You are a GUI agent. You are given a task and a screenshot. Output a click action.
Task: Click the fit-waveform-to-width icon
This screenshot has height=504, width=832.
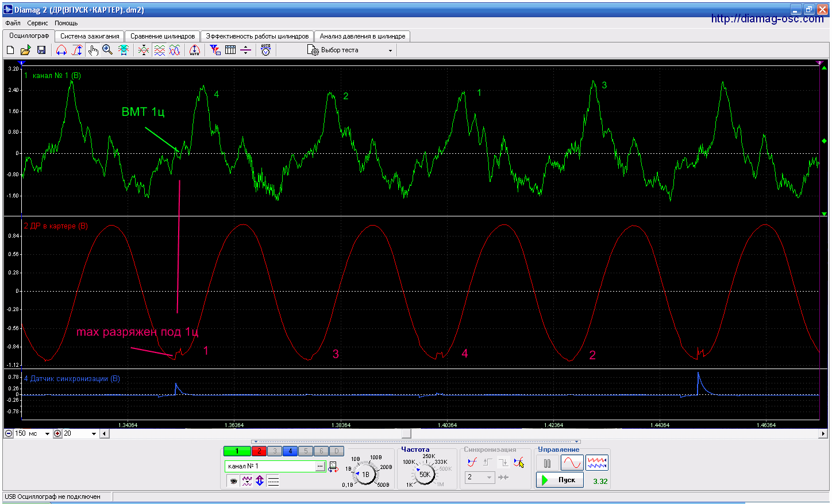click(x=124, y=51)
